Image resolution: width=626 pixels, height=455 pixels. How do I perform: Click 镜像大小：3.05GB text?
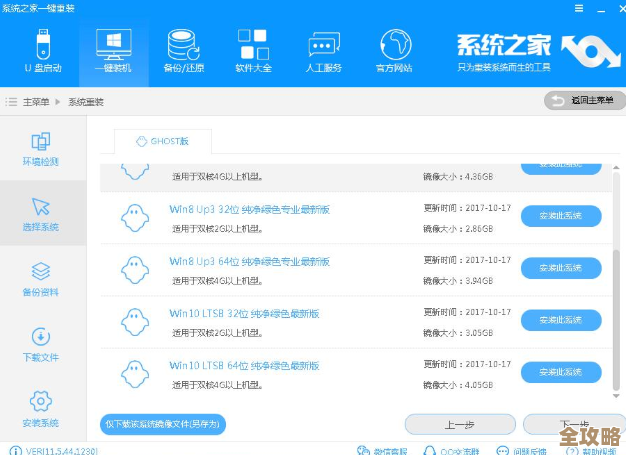(x=458, y=333)
